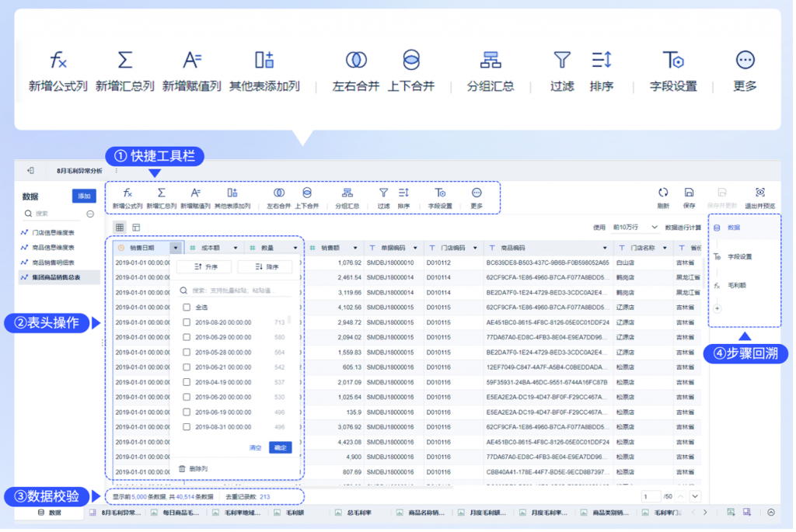This screenshot has width=796, height=532.
Task: Click the blue 添加 button
Action: tap(84, 196)
